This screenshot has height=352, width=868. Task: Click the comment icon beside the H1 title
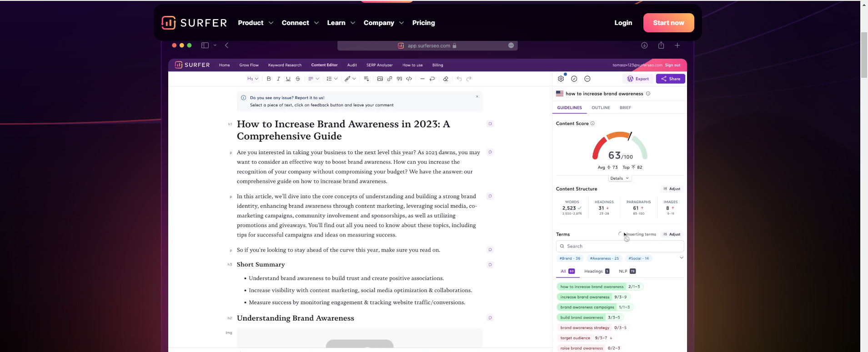pos(490,124)
